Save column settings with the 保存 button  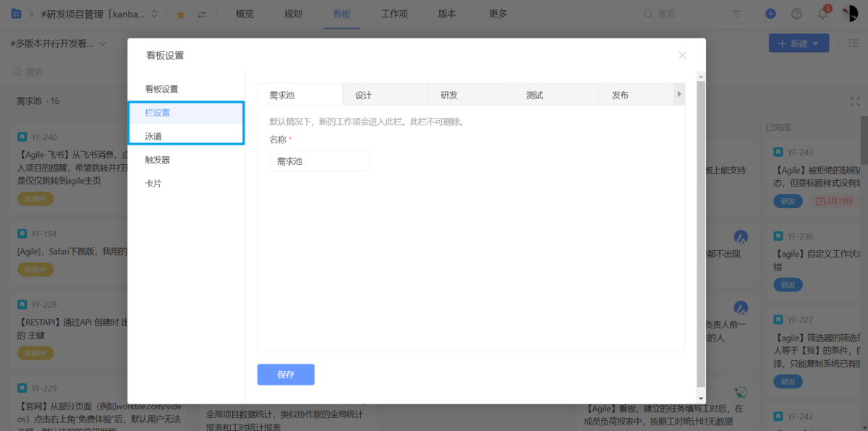285,375
